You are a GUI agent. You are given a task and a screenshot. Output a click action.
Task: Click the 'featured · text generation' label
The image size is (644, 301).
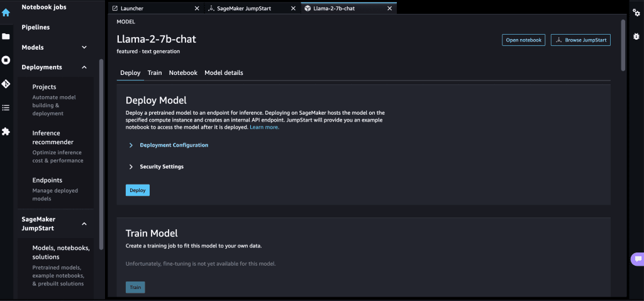(148, 52)
